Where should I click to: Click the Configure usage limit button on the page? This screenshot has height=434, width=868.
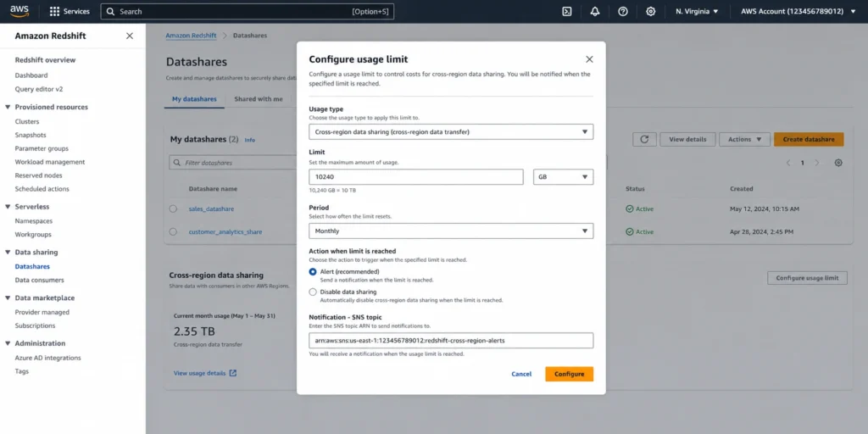pyautogui.click(x=807, y=278)
